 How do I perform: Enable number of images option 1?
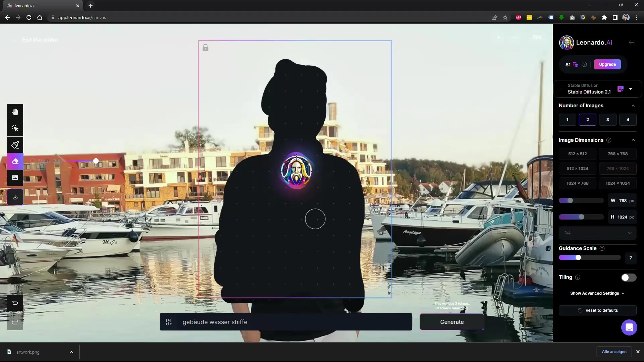click(568, 120)
